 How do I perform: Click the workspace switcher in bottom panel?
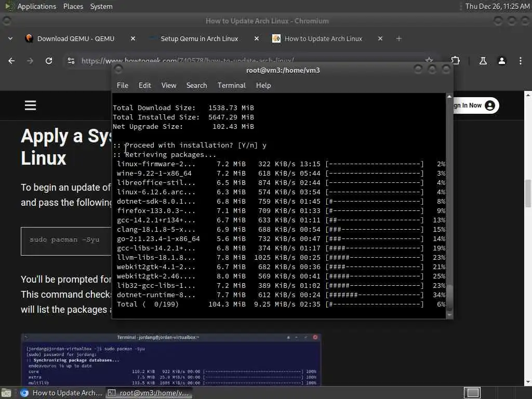click(x=472, y=393)
